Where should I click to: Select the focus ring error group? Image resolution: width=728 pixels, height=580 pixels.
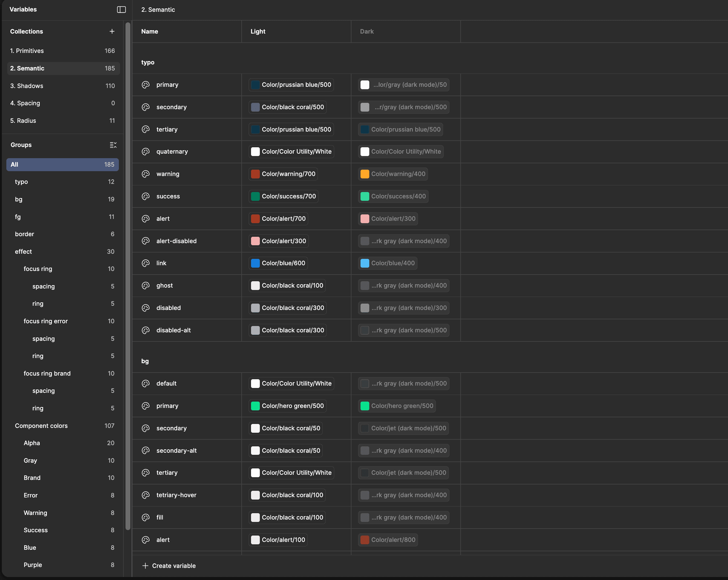(x=46, y=321)
